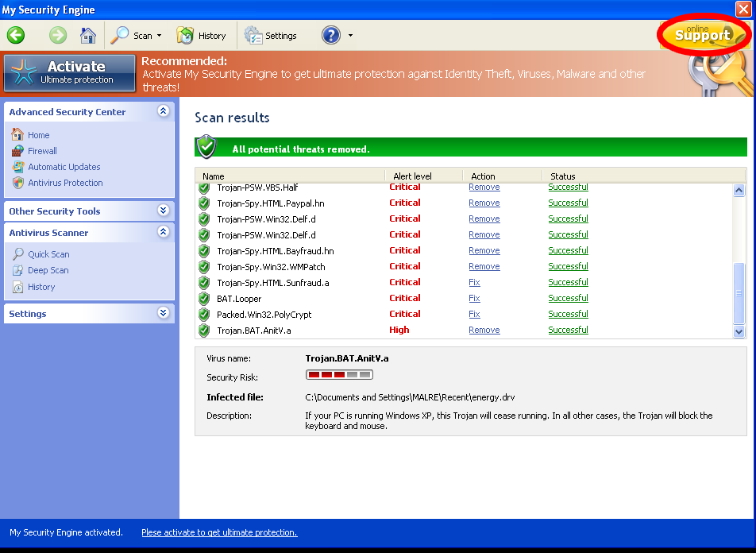Viewport: 756px width, 553px height.
Task: Click the green Back arrow icon
Action: (16, 35)
